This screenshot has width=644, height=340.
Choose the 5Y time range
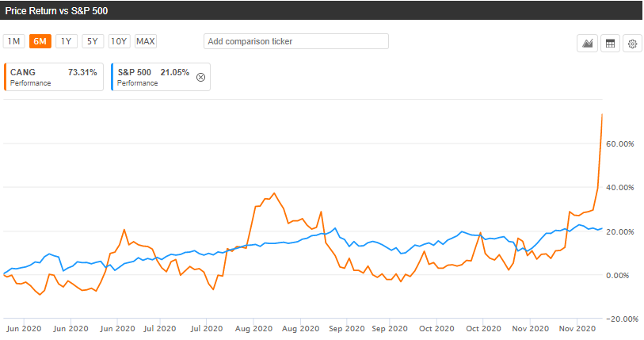[93, 41]
